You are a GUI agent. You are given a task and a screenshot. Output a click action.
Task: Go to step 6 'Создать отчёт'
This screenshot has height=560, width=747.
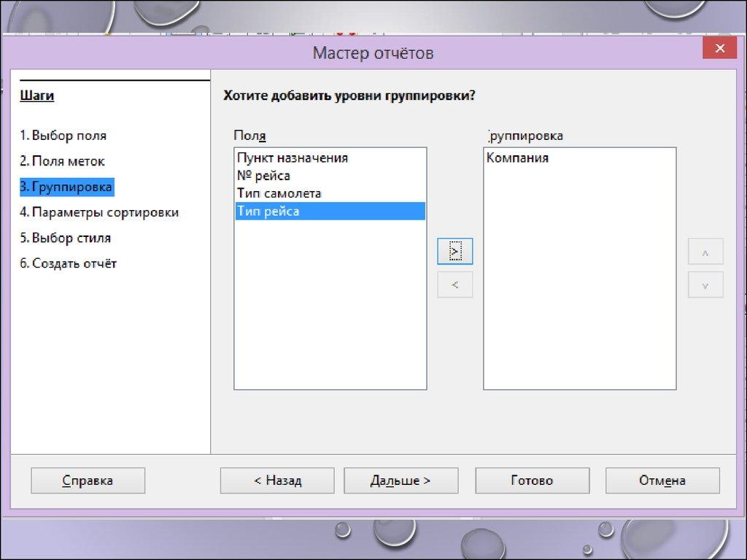click(68, 263)
